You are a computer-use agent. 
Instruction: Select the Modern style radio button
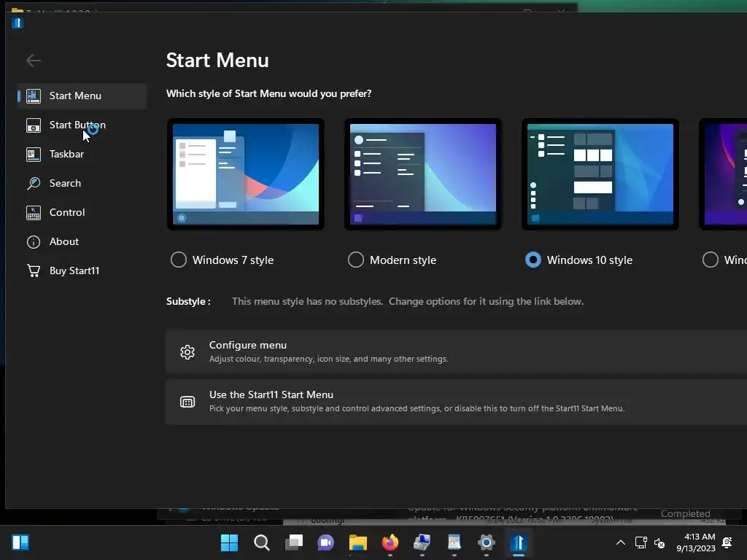pyautogui.click(x=356, y=260)
